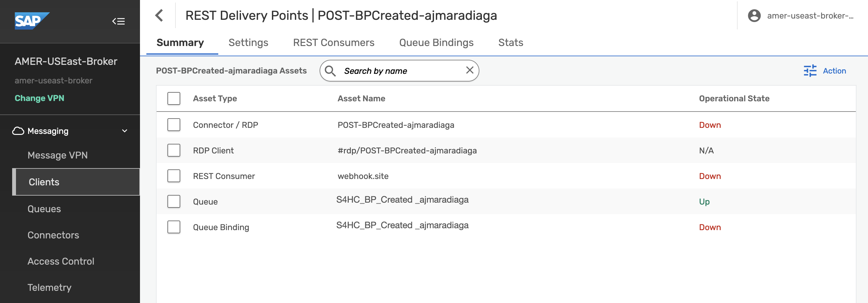Open Connectors in the sidebar
This screenshot has width=868, height=303.
(x=53, y=235)
